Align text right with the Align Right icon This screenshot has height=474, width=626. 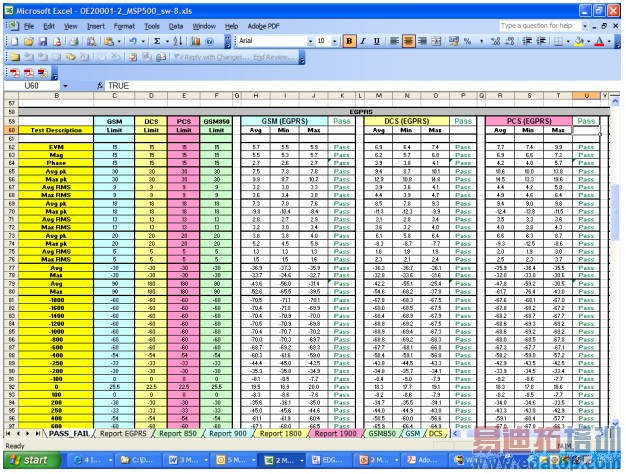(x=422, y=41)
